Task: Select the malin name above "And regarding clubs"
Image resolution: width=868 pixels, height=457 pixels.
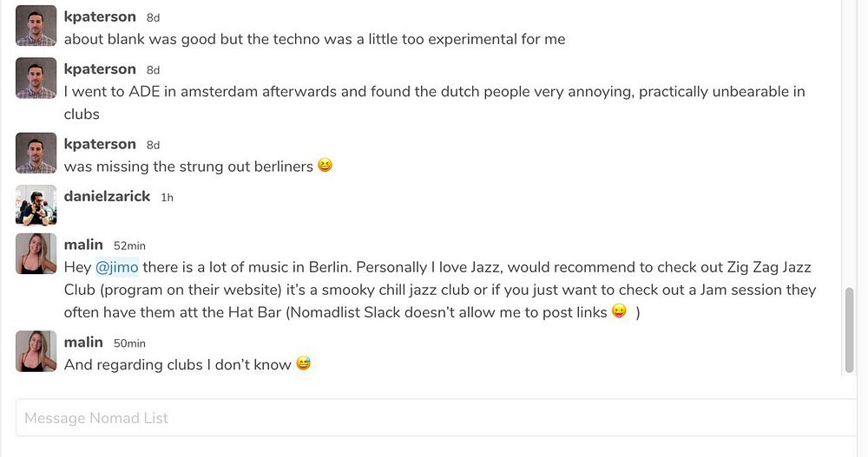Action: coord(83,342)
